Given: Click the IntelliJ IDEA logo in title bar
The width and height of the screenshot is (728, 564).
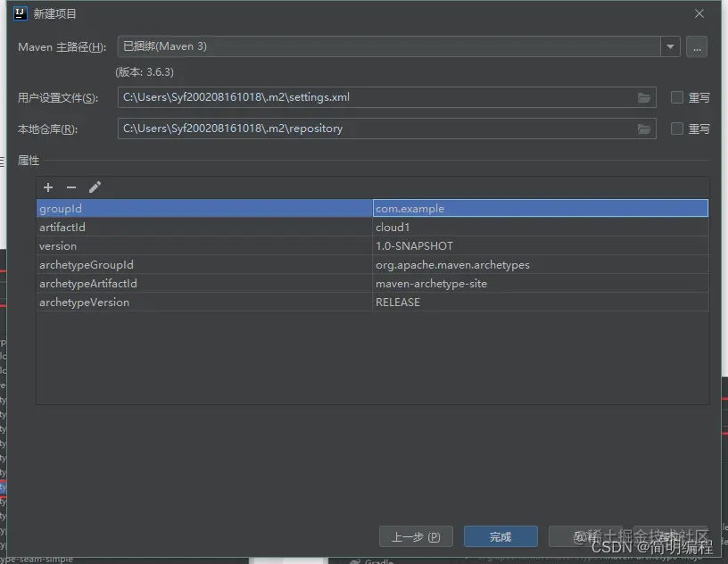Looking at the screenshot, I should coord(21,13).
